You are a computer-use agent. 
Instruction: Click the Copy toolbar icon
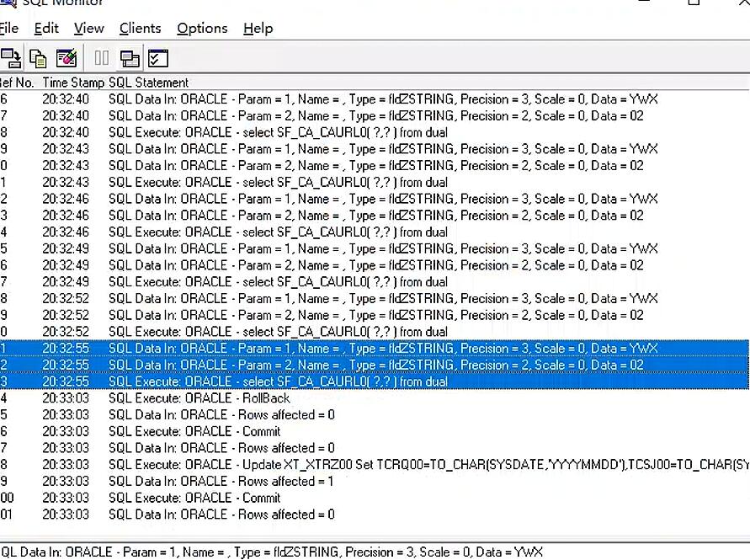(38, 58)
